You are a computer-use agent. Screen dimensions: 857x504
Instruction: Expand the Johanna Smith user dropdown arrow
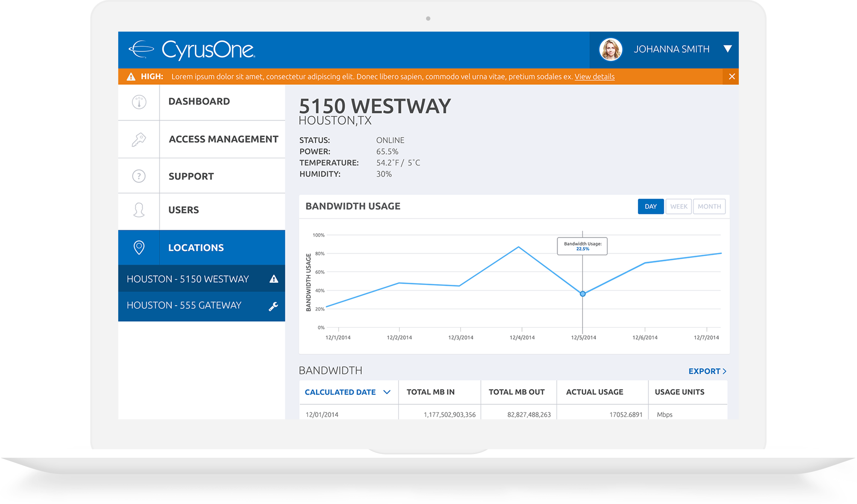tap(728, 49)
